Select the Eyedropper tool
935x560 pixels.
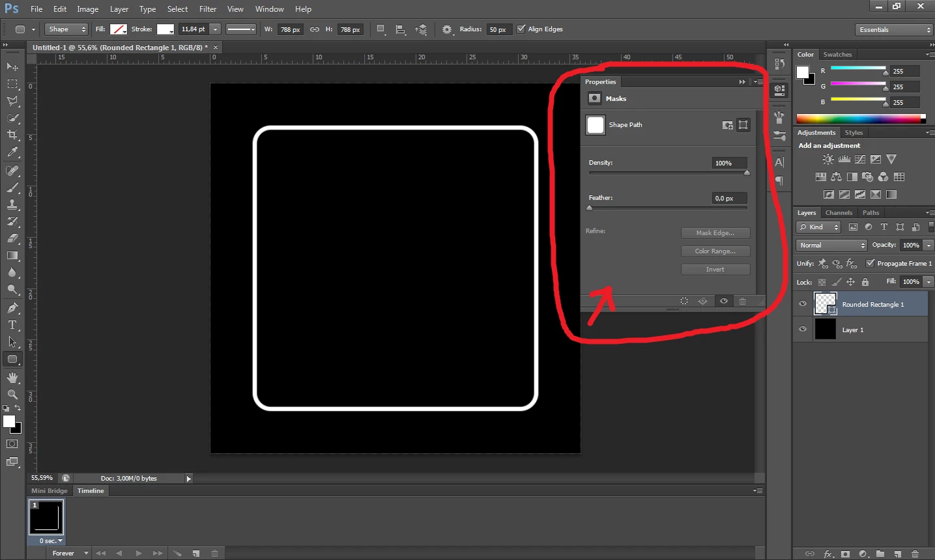tap(12, 152)
